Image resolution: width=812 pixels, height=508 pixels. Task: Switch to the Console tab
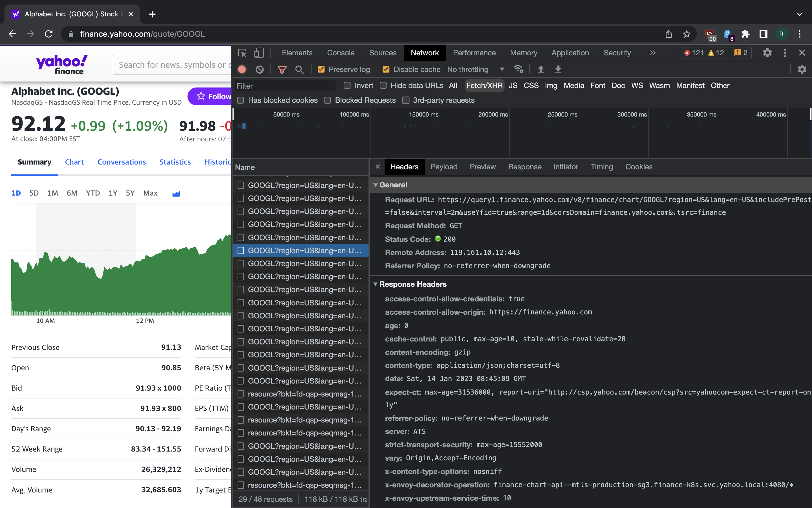pos(341,53)
